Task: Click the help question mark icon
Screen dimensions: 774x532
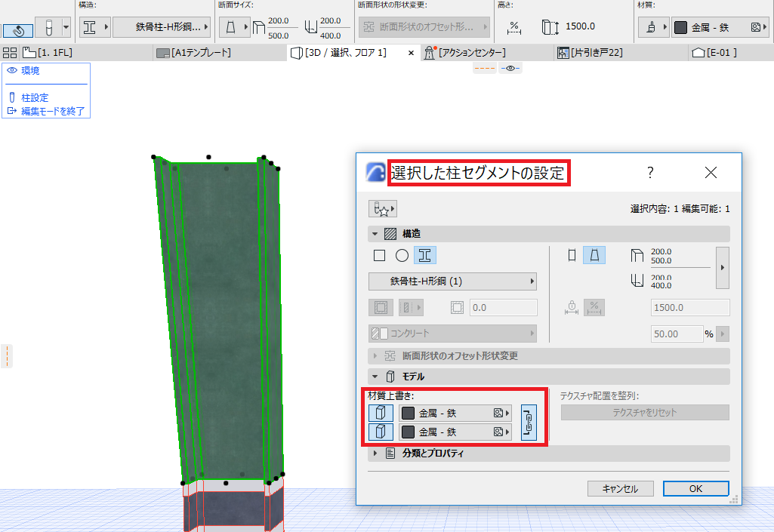Action: [650, 172]
